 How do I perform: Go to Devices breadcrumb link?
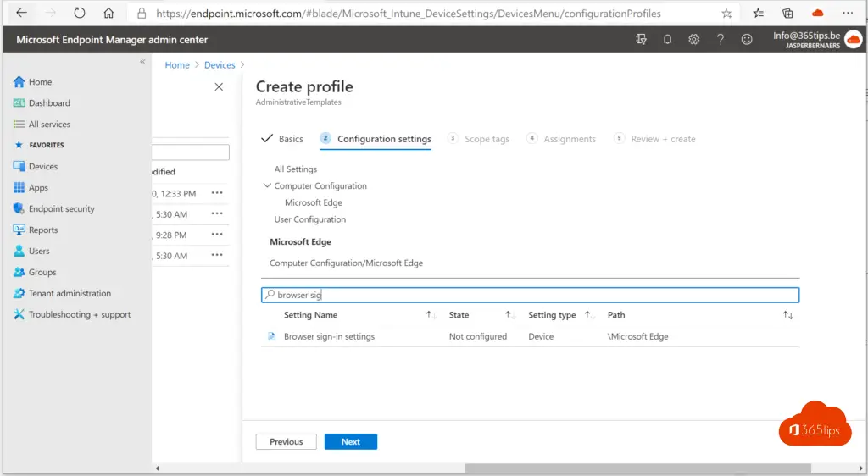click(220, 64)
